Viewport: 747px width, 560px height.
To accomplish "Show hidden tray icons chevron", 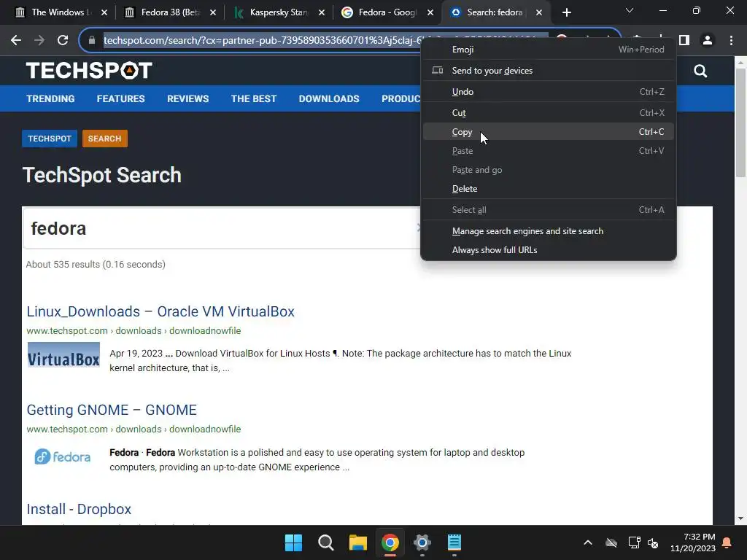I will [x=588, y=542].
